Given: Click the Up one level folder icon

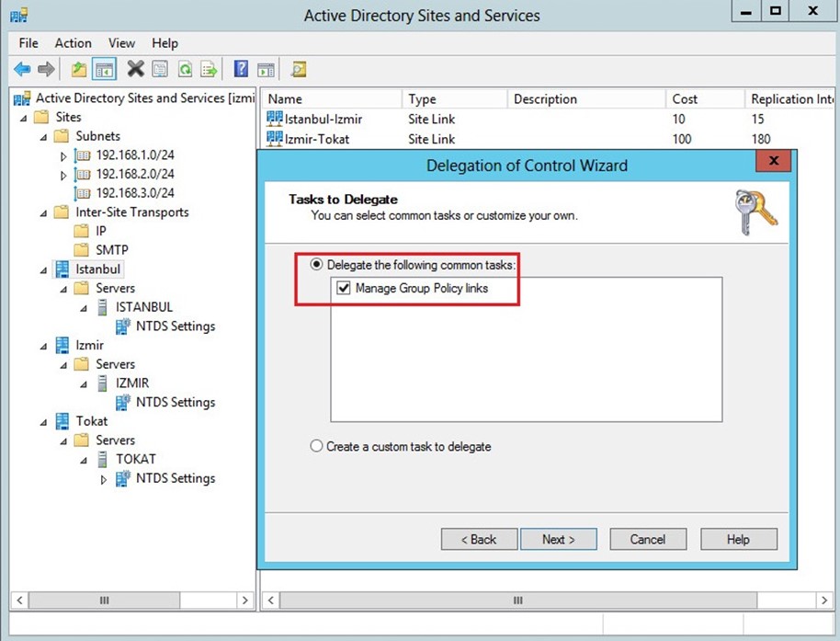Looking at the screenshot, I should point(79,69).
